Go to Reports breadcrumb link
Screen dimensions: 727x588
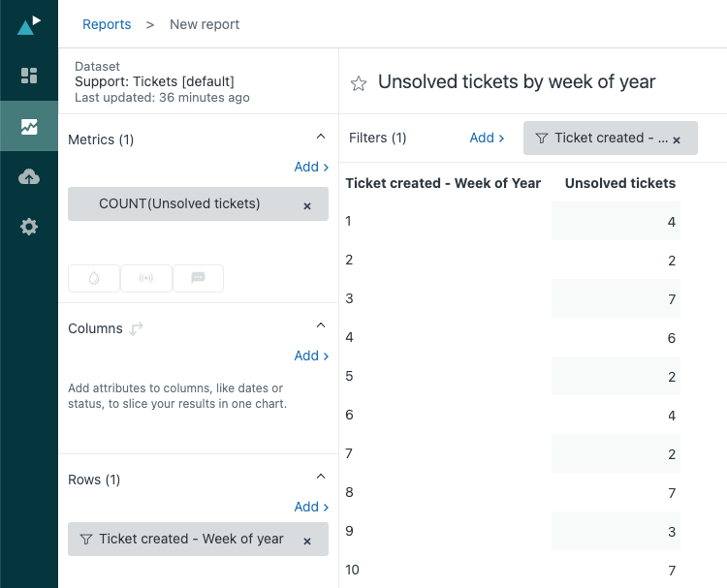(x=107, y=24)
